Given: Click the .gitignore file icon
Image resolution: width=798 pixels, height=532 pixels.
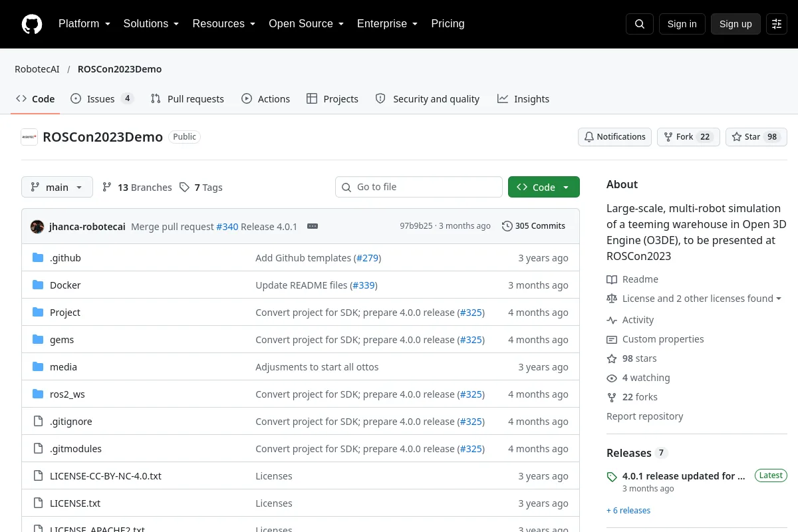Looking at the screenshot, I should click(x=38, y=422).
